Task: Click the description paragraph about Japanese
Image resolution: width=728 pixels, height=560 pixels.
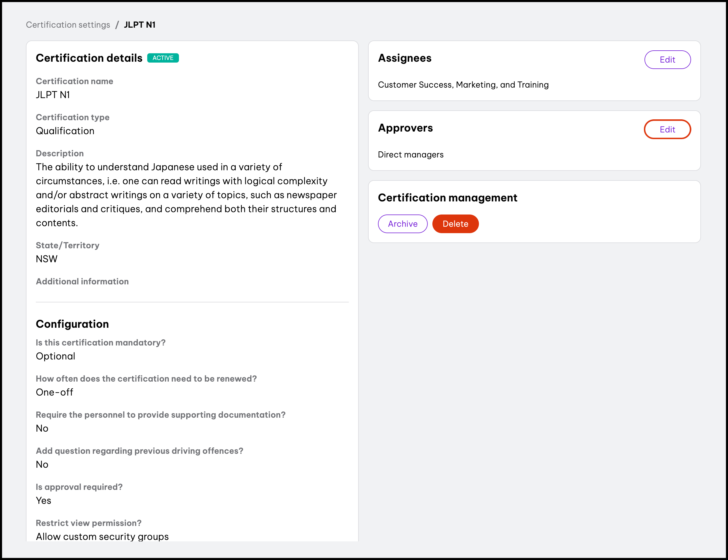Action: [x=187, y=195]
